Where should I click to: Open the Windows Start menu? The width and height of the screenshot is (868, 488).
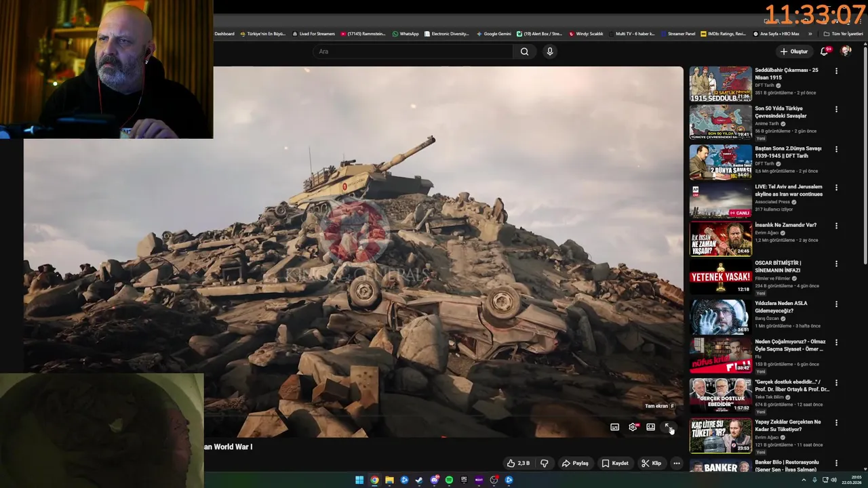[359, 480]
